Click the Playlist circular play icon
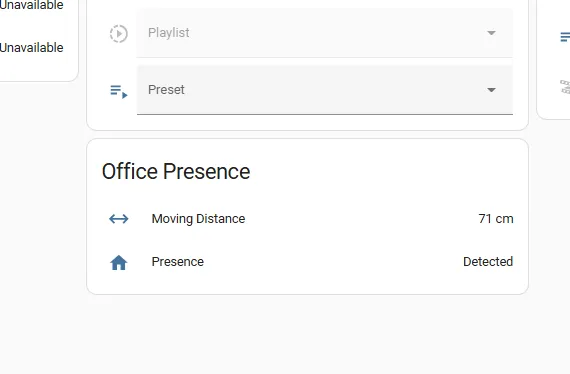Screen dimensions: 570x374 (x=119, y=34)
